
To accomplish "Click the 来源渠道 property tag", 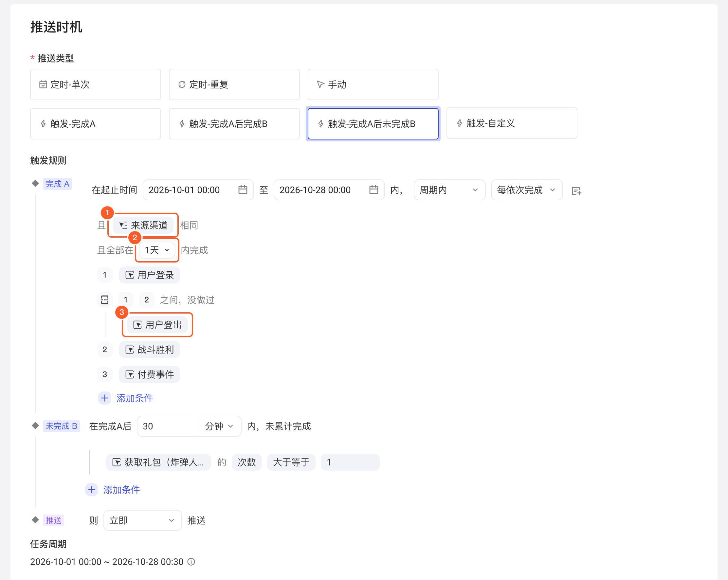I will tap(143, 225).
